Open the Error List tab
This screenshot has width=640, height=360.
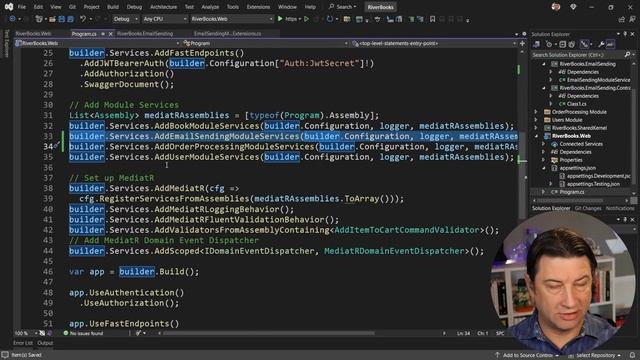[23, 343]
